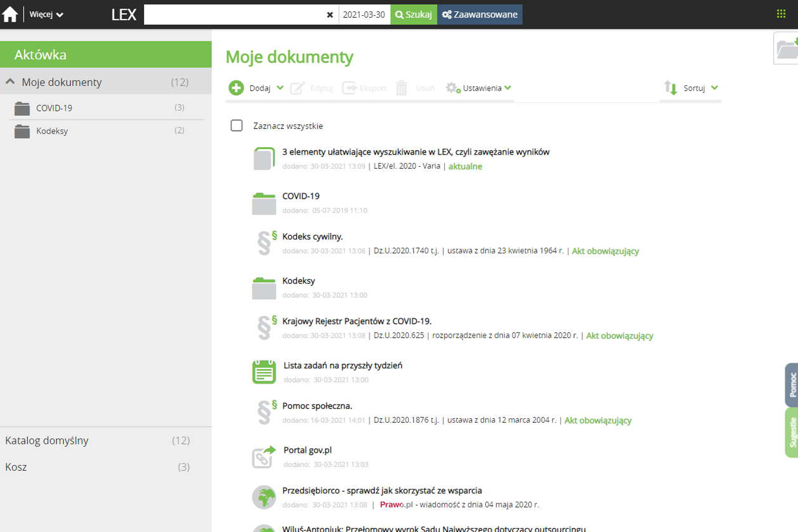Select the COVID-19 folder in sidebar
The width and height of the screenshot is (798, 532).
[54, 108]
